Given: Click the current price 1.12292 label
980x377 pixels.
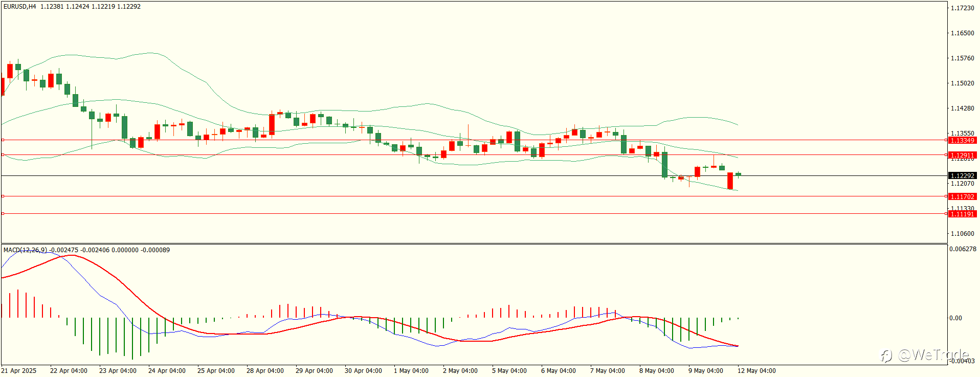Looking at the screenshot, I should [962, 175].
